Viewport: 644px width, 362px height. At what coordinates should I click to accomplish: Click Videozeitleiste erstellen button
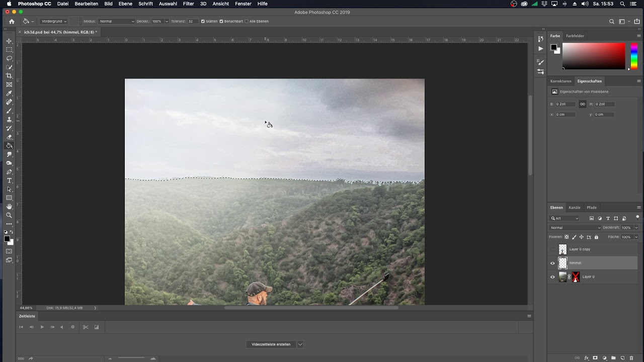(271, 344)
